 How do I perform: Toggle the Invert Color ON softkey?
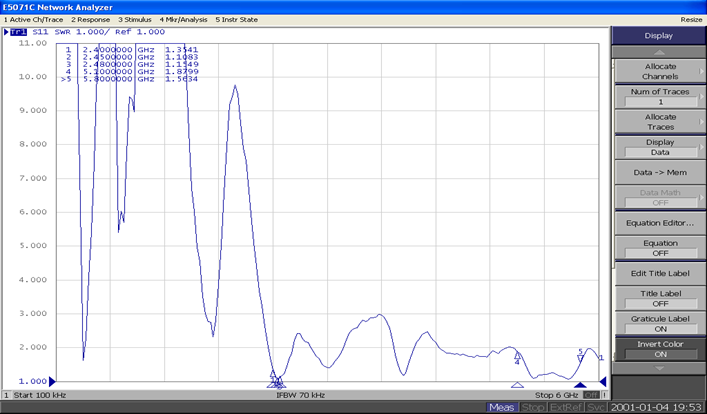tap(660, 349)
